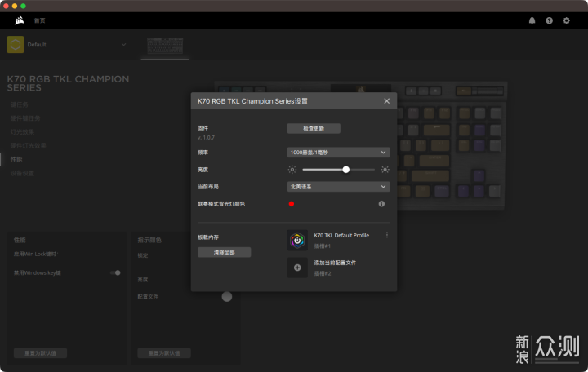This screenshot has width=588, height=372.
Task: Click the K70 TKL Default Profile name
Action: tap(341, 235)
